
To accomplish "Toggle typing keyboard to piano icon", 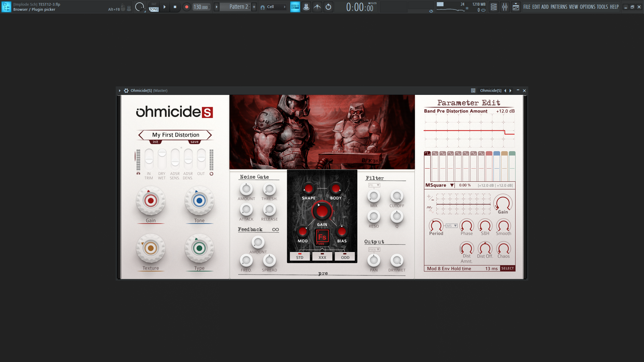I will coord(295,7).
